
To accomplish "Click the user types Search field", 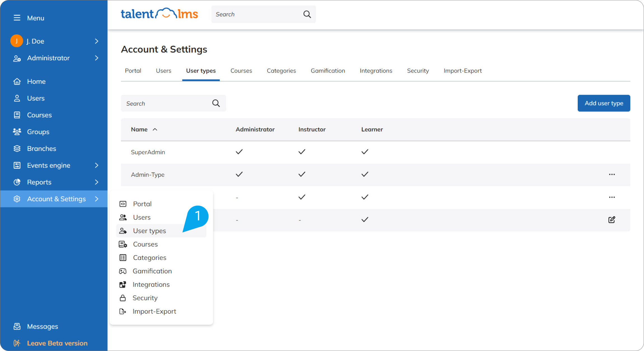I will 173,103.
